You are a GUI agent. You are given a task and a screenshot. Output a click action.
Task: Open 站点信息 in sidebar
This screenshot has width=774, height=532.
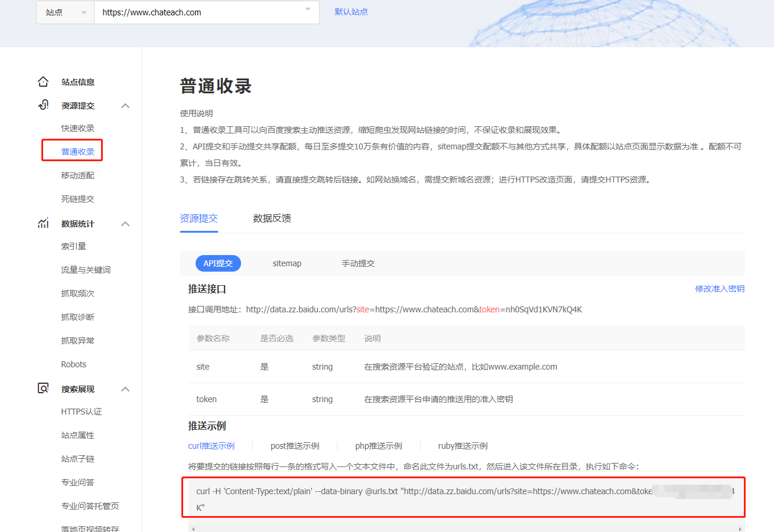coord(77,82)
